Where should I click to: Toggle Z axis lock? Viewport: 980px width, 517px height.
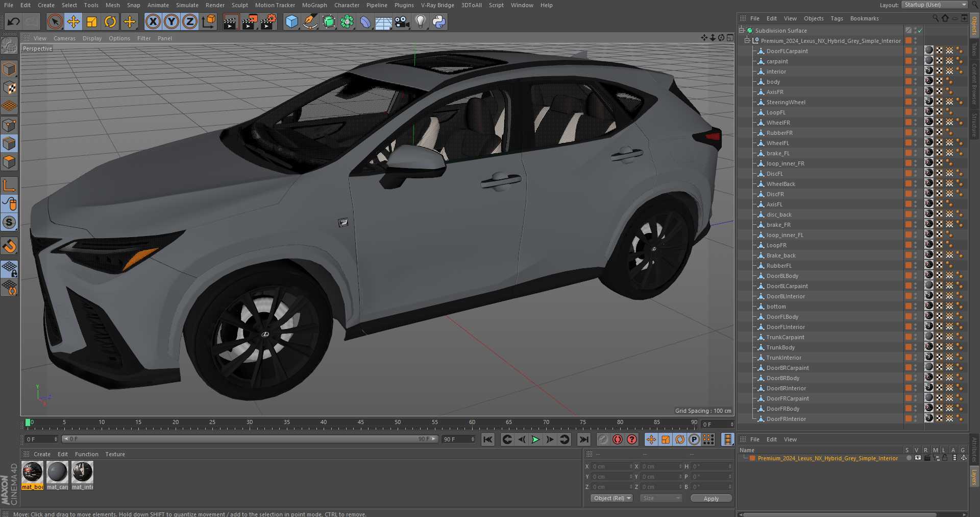click(x=190, y=21)
